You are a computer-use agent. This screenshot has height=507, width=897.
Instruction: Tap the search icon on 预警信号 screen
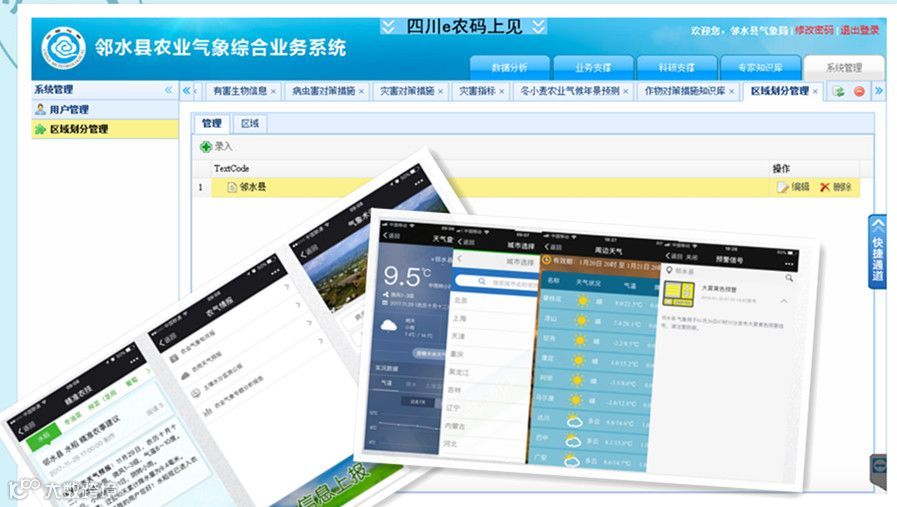click(x=789, y=278)
